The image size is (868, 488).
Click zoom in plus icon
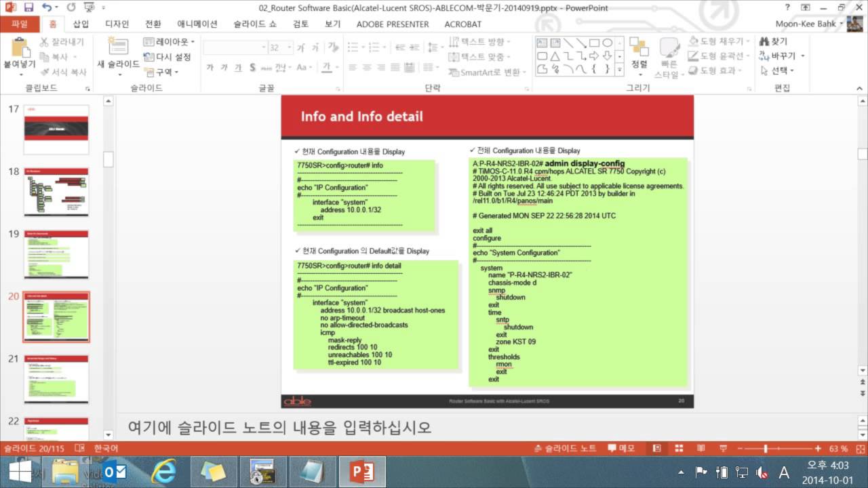coord(818,449)
